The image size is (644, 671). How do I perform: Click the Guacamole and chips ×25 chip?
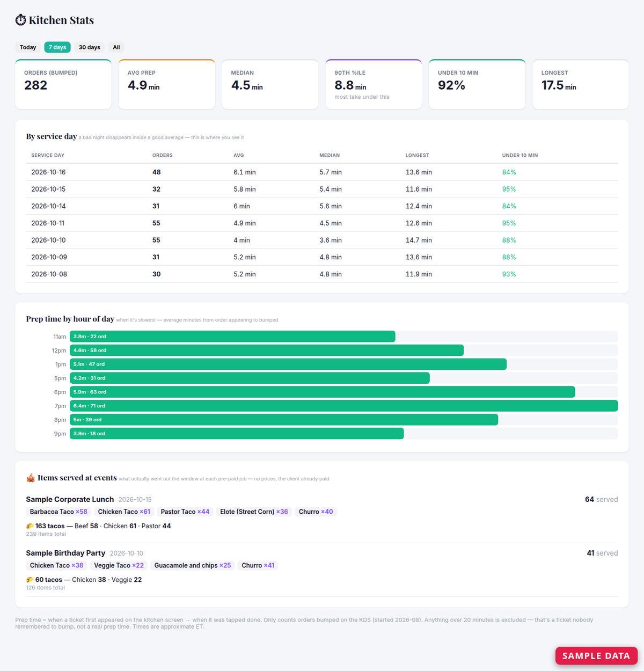pyautogui.click(x=193, y=565)
